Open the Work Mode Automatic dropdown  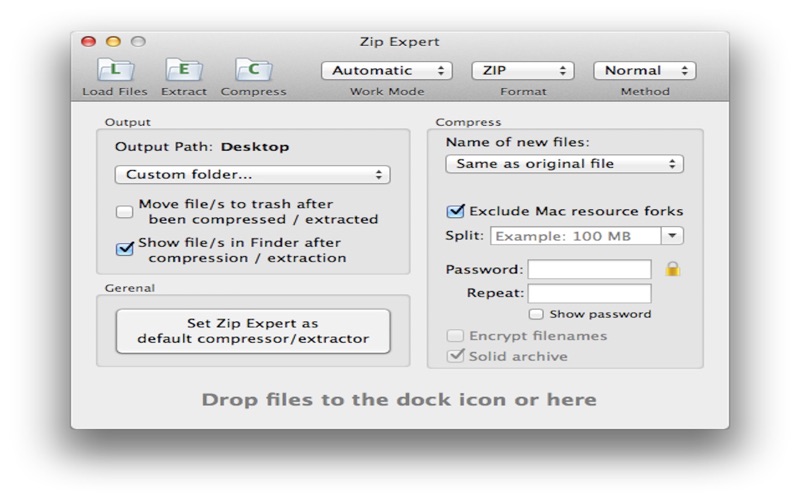point(387,70)
